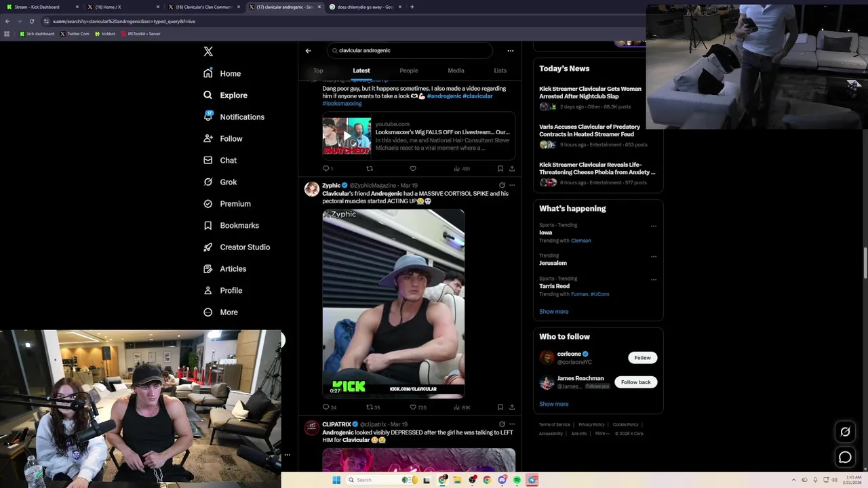Viewport: 868px width, 488px height.
Task: Follow back James Reachman
Action: [635, 382]
